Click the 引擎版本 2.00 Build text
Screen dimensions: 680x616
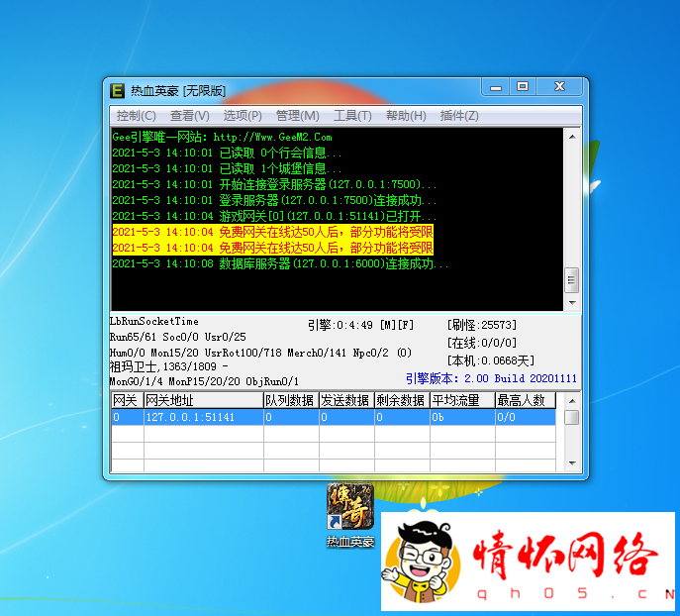(x=491, y=378)
